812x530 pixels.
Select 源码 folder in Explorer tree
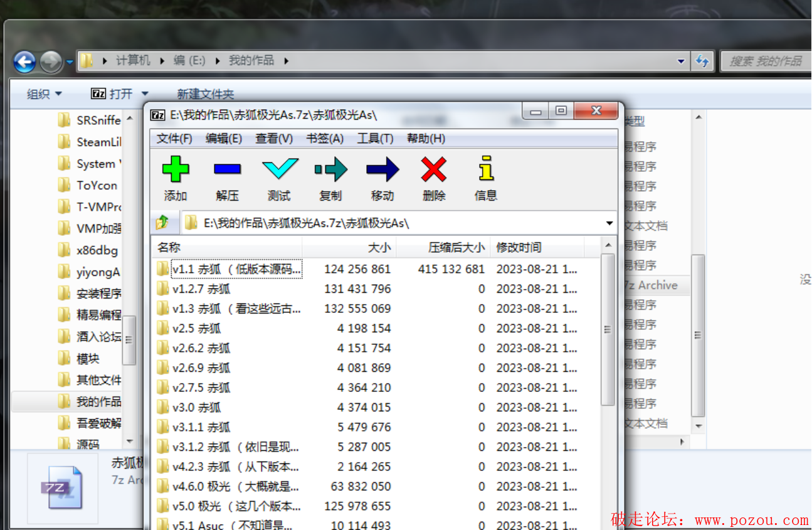(79, 445)
